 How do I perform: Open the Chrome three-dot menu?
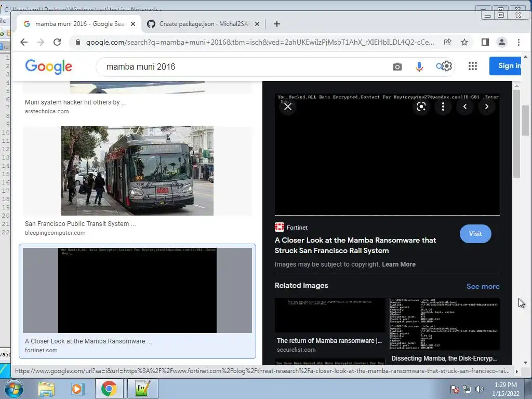(518, 42)
